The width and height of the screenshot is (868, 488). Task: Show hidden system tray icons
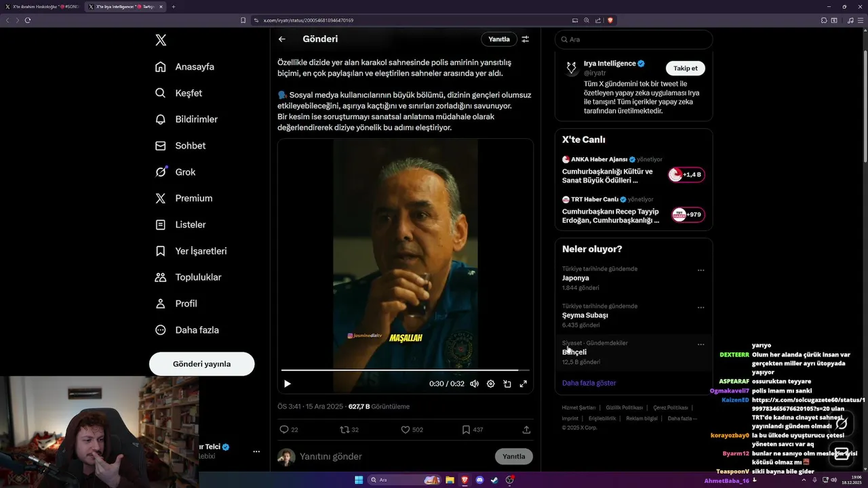(802, 480)
